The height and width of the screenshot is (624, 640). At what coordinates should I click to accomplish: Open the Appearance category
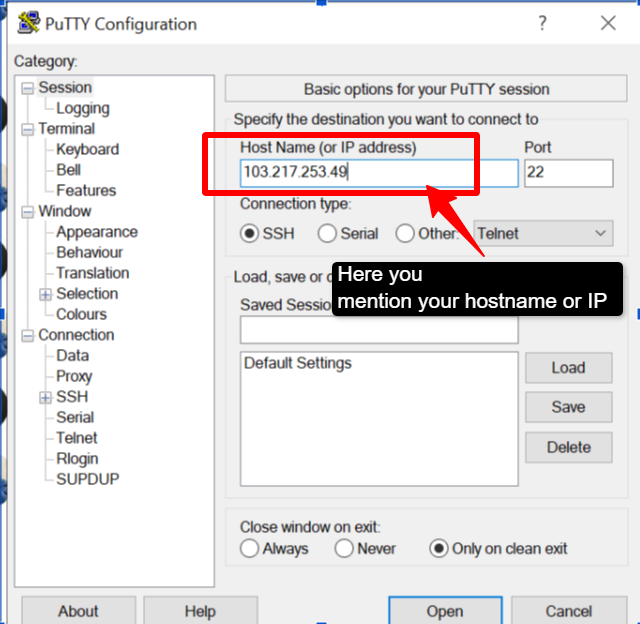point(97,232)
